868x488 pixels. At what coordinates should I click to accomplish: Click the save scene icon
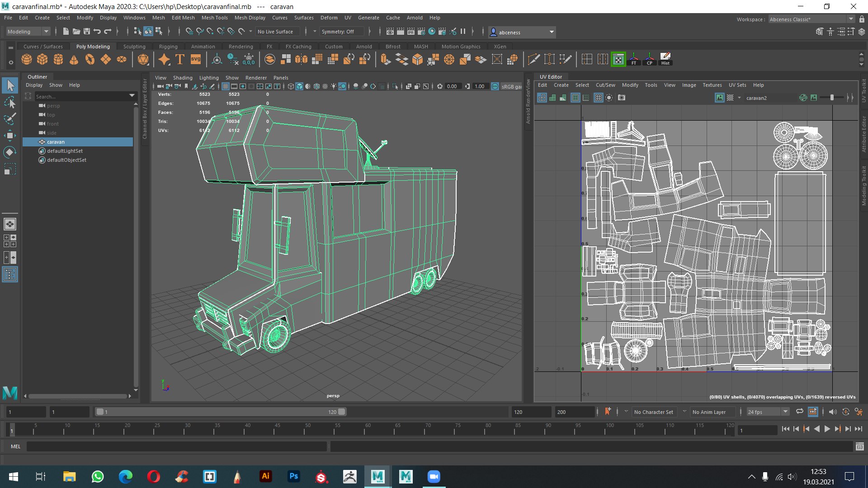(x=86, y=32)
